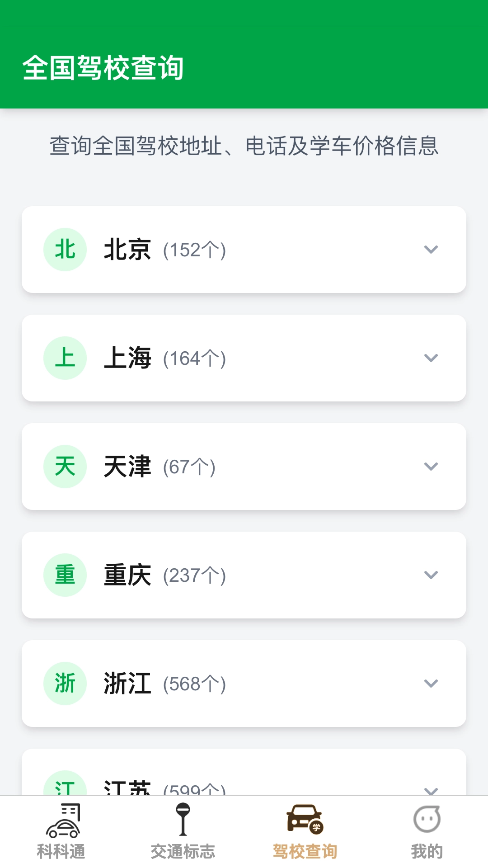Select the 驾校查询 car icon
The width and height of the screenshot is (488, 868).
pos(305,819)
